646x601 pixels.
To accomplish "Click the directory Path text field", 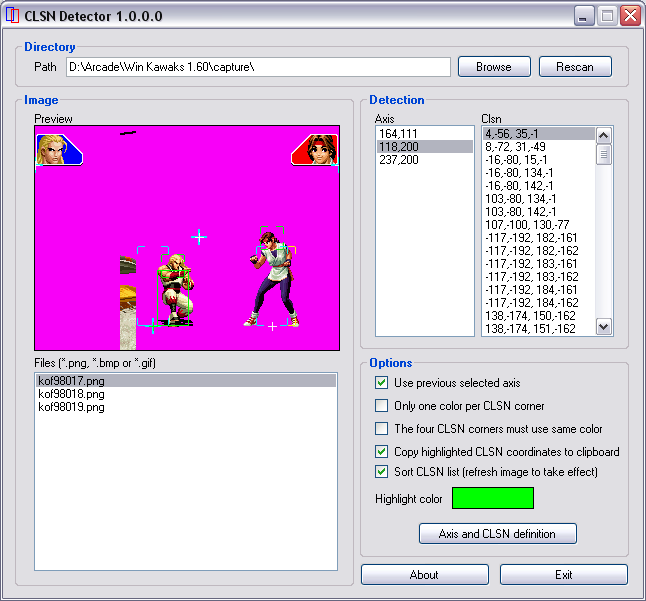I will coord(258,67).
